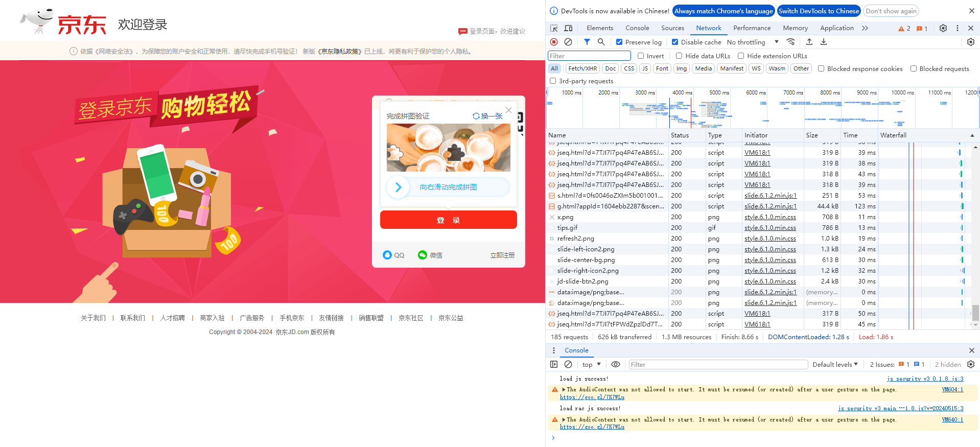Viewport: 980px width, 447px height.
Task: Create live expression eye icon
Action: (x=616, y=364)
